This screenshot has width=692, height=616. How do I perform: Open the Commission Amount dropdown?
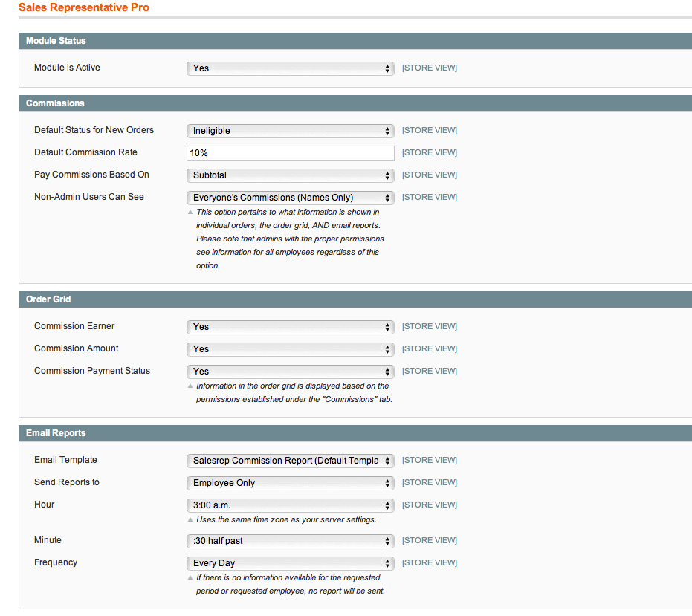click(290, 349)
